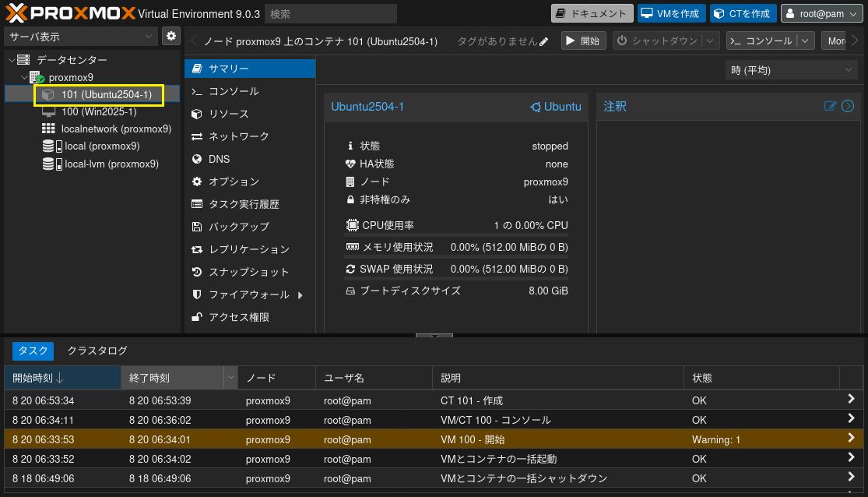Sort by ノード column header
Image resolution: width=868 pixels, height=497 pixels.
pyautogui.click(x=277, y=378)
